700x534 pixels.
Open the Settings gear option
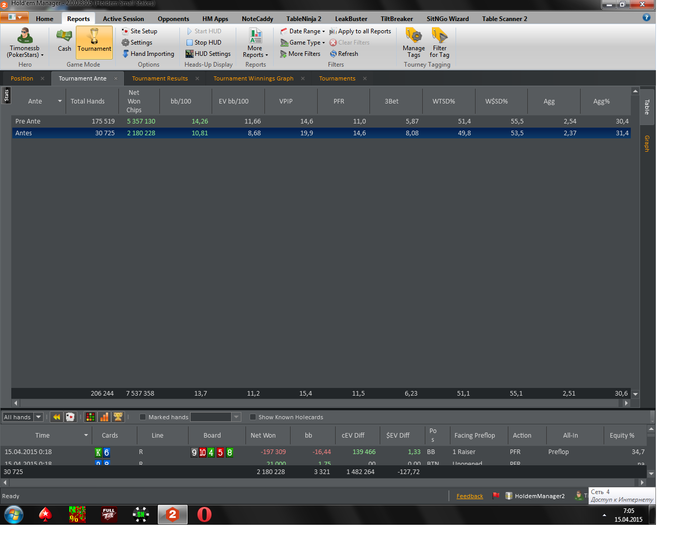[137, 42]
